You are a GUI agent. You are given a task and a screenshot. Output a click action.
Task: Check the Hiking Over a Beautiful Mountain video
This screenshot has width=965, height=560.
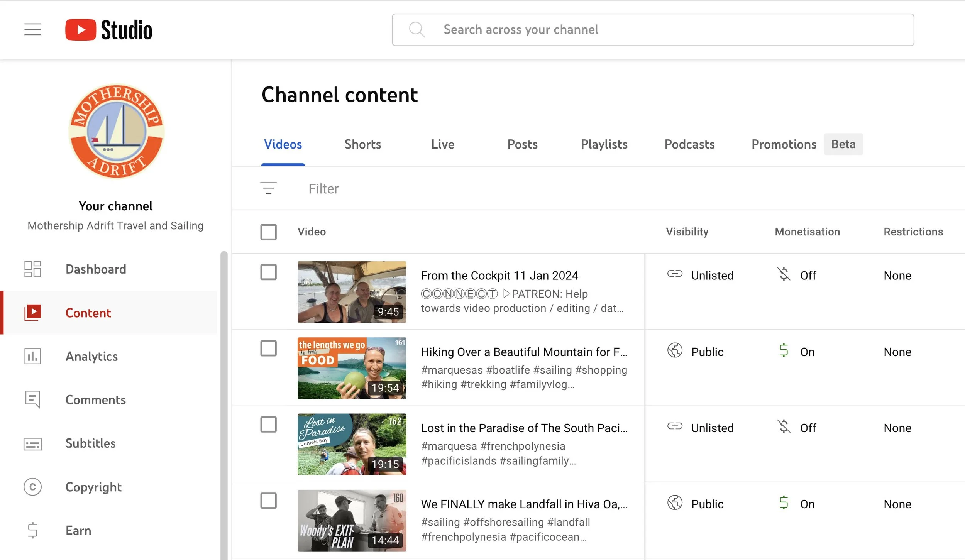(x=268, y=348)
